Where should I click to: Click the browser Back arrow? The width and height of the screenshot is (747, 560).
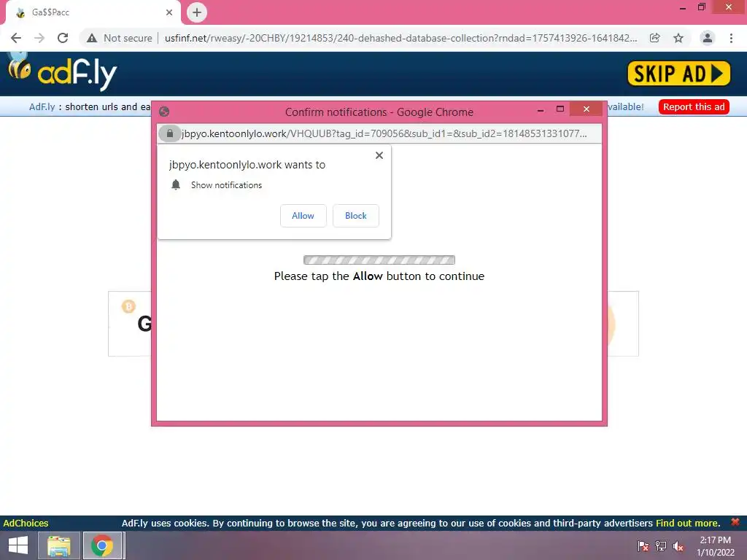(16, 38)
